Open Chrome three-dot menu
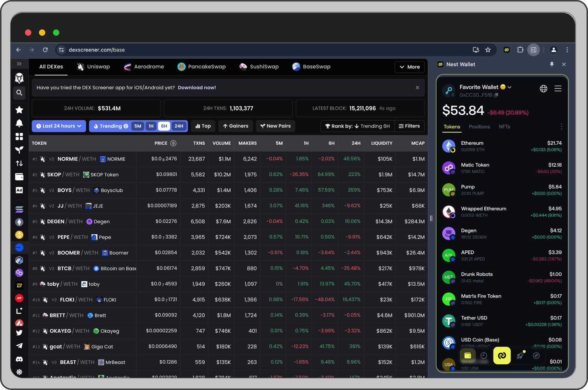The width and height of the screenshot is (588, 390). click(x=567, y=50)
